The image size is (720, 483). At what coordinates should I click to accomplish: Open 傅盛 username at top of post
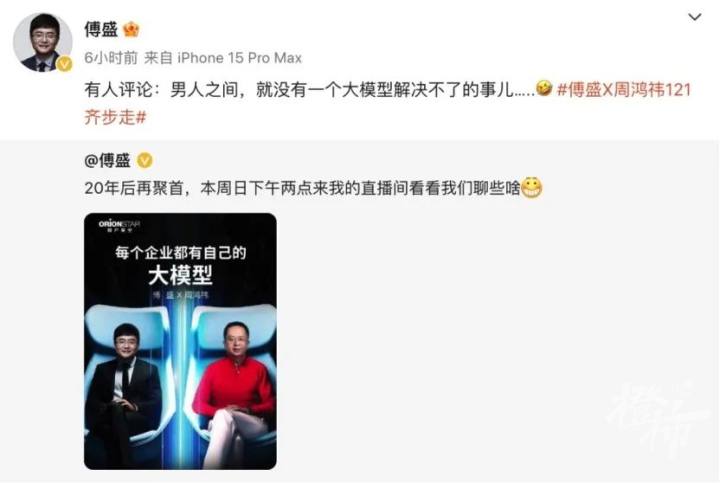point(101,29)
